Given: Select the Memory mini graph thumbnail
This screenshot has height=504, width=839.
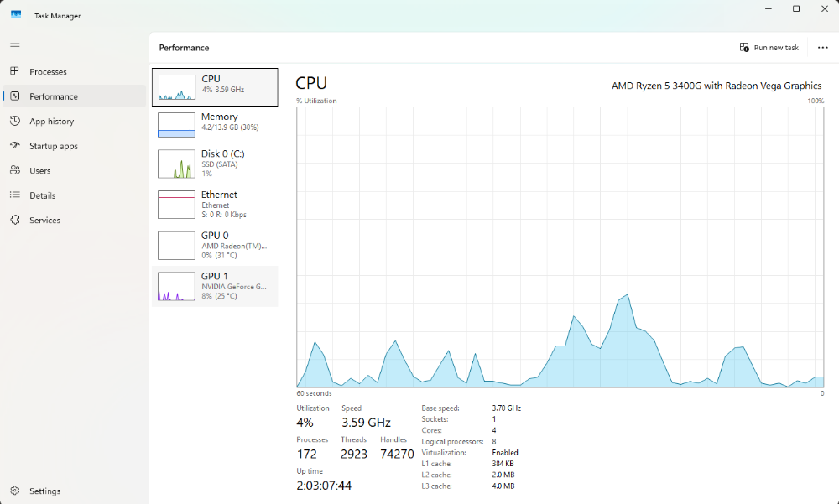Looking at the screenshot, I should point(176,125).
